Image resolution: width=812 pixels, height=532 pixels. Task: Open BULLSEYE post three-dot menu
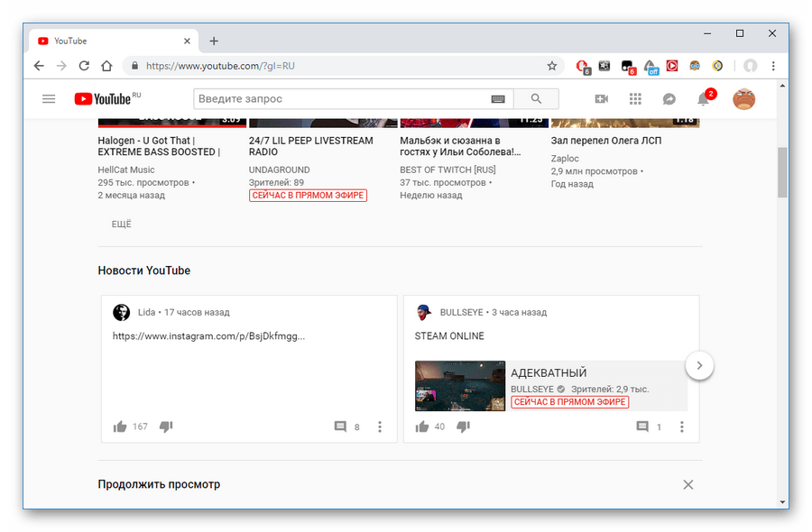pos(682,427)
